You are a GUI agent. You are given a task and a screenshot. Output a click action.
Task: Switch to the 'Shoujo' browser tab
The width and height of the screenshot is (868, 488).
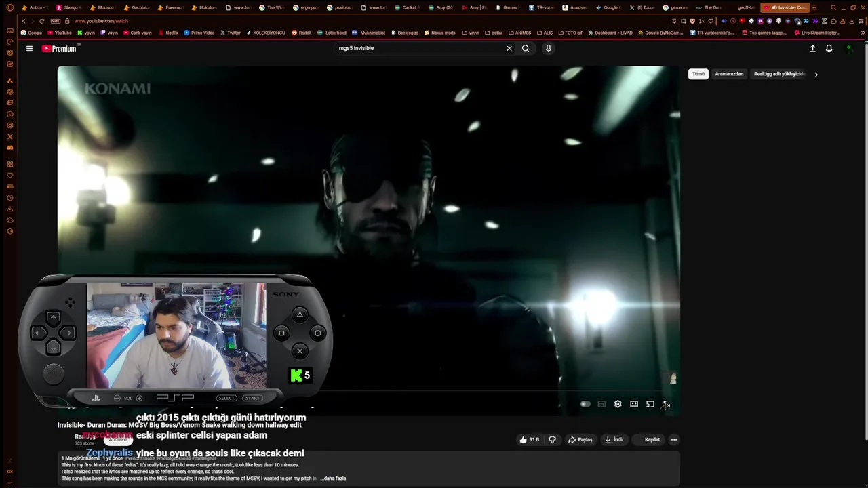tap(68, 7)
